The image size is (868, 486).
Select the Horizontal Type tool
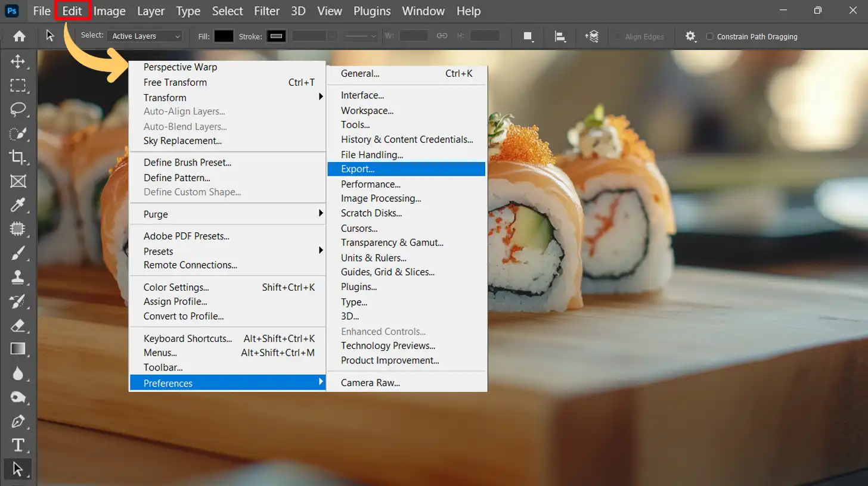18,445
